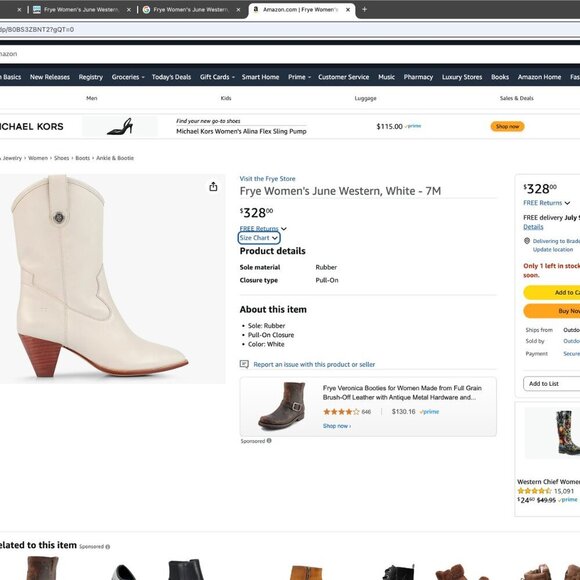Screen dimensions: 580x580
Task: Click the Shoes breadcrumb link
Action: pyautogui.click(x=62, y=158)
